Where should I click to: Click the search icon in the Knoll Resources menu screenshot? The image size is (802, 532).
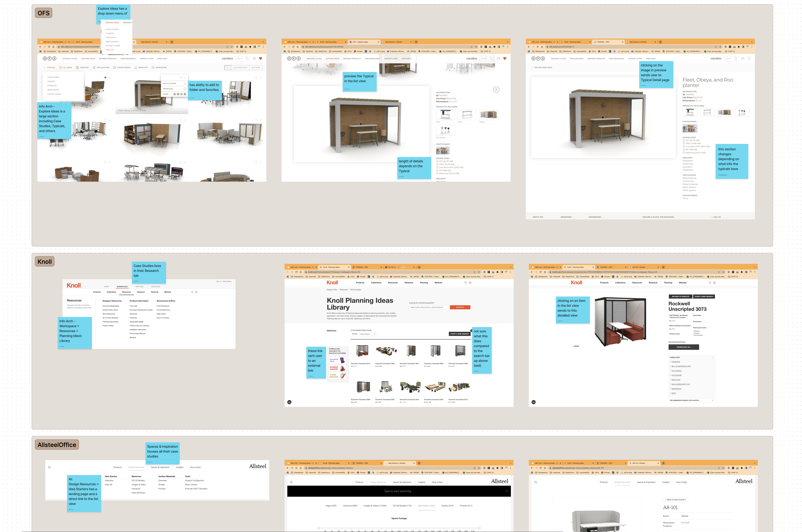(x=192, y=292)
